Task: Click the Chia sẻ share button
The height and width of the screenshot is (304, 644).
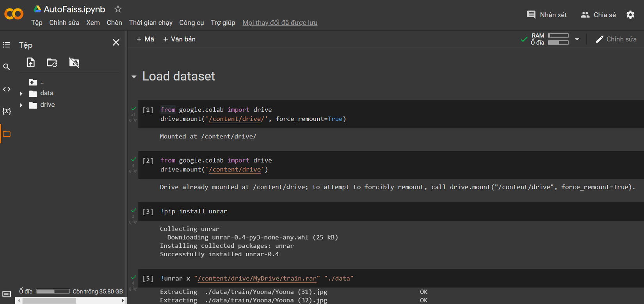Action: (x=598, y=15)
